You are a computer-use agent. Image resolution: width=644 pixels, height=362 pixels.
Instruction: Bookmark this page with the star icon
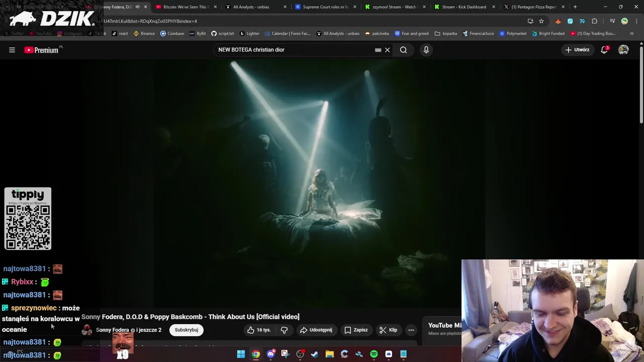pyautogui.click(x=541, y=21)
